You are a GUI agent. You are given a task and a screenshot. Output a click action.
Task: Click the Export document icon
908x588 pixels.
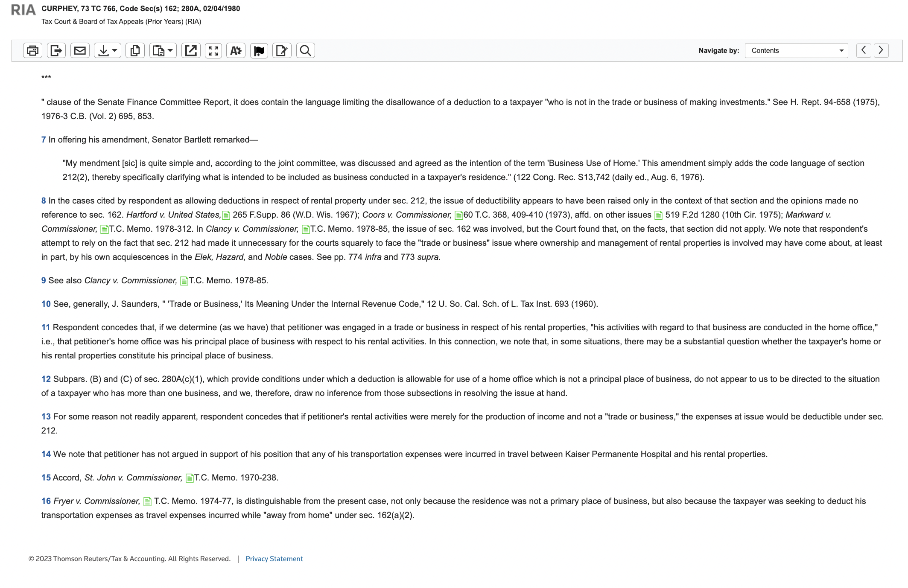click(56, 51)
